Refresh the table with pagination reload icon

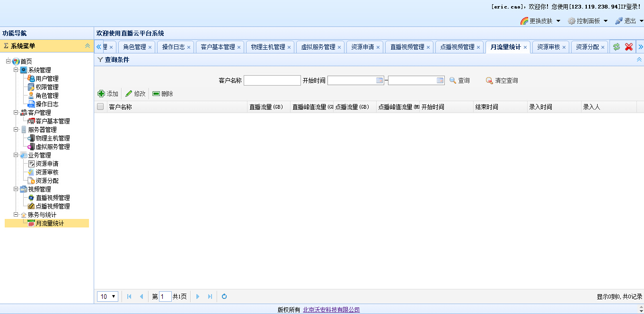pos(224,297)
